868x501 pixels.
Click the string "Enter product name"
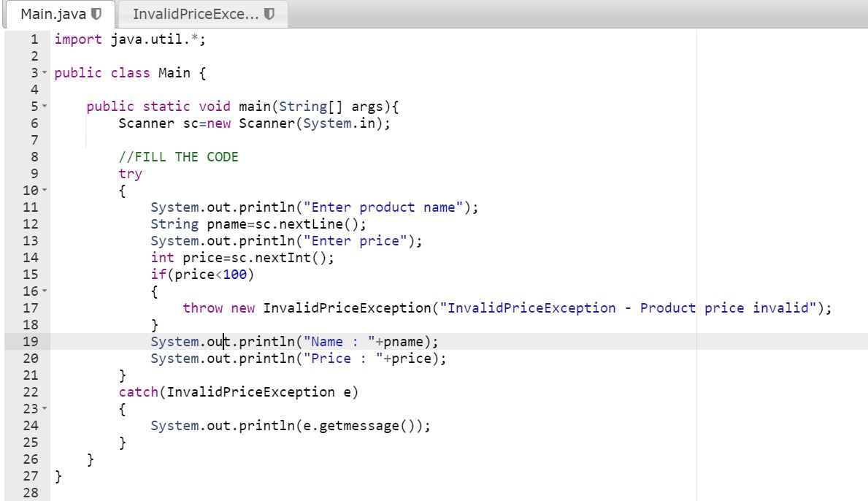(x=383, y=207)
